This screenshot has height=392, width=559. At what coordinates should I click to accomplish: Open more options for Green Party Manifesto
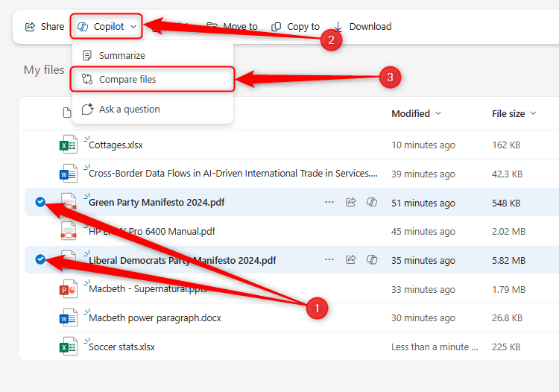coord(329,202)
